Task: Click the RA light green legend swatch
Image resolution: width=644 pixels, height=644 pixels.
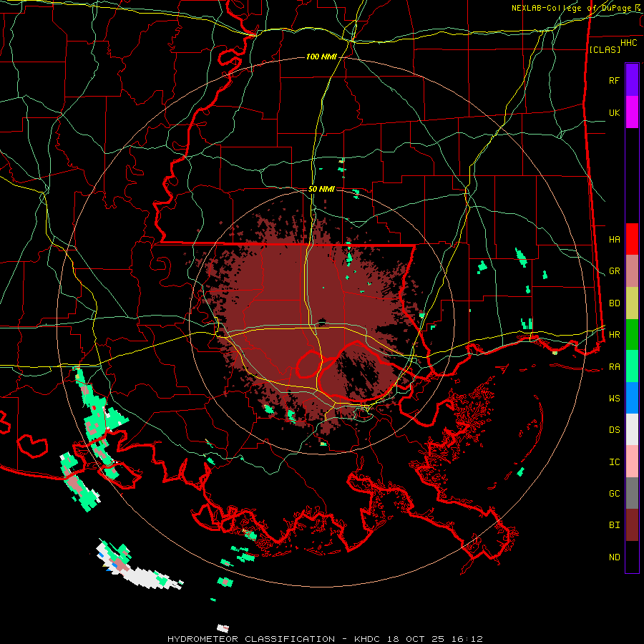Action: click(632, 366)
